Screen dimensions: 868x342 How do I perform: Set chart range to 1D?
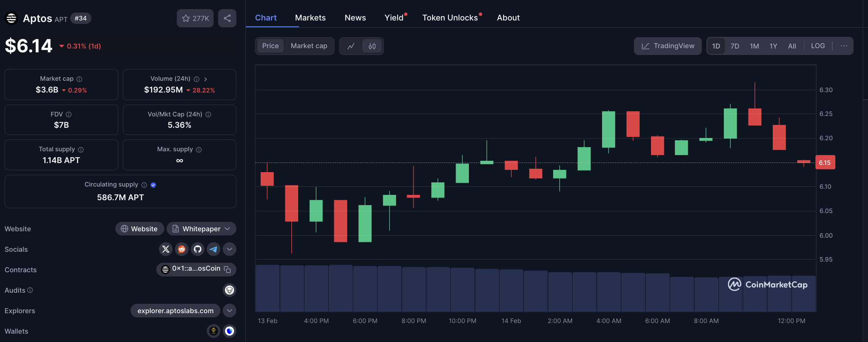tap(716, 46)
